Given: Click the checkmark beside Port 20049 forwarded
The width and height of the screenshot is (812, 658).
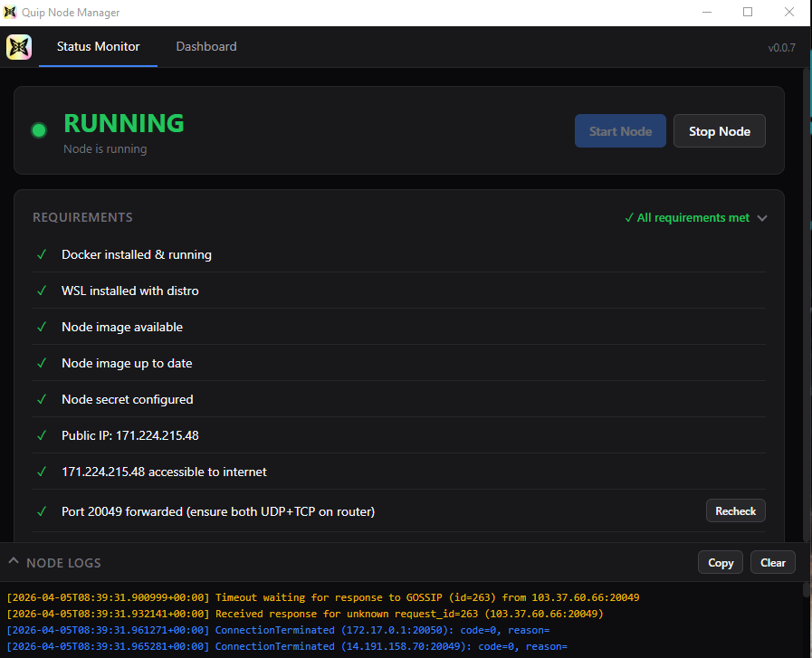Looking at the screenshot, I should tap(42, 511).
